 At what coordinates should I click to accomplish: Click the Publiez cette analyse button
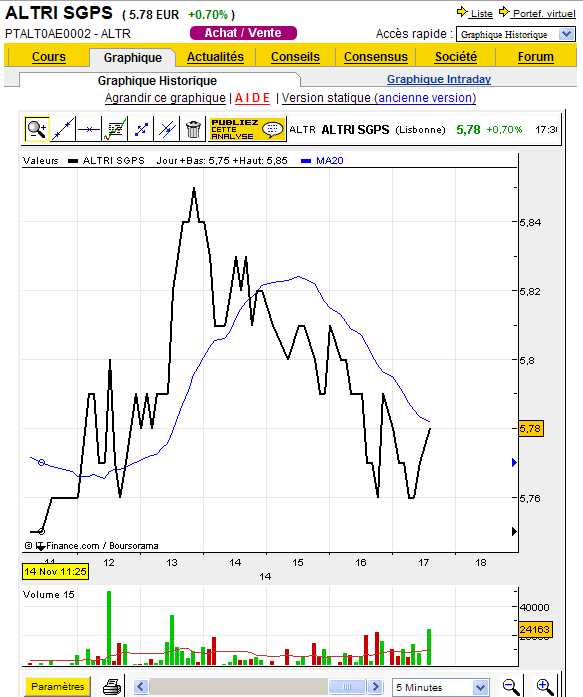pyautogui.click(x=248, y=129)
